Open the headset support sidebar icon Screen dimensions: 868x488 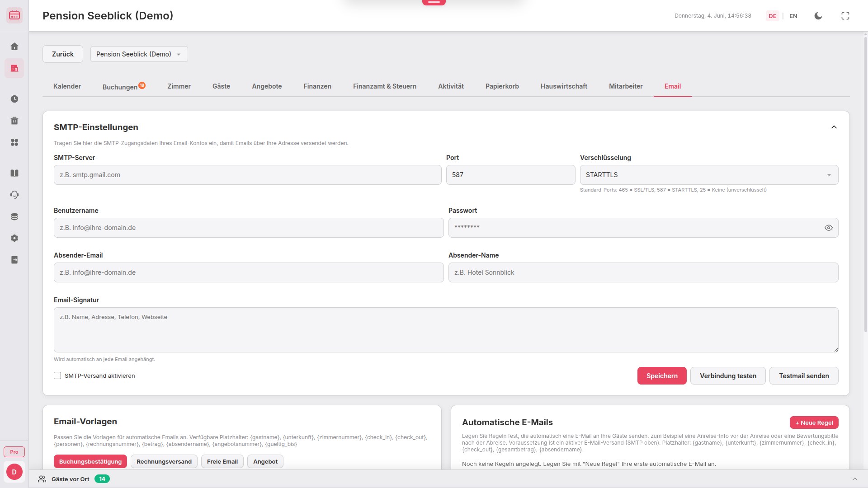14,195
